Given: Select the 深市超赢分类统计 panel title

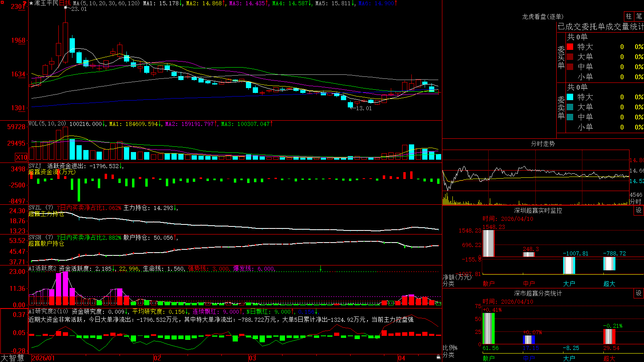Looking at the screenshot, I should [538, 293].
